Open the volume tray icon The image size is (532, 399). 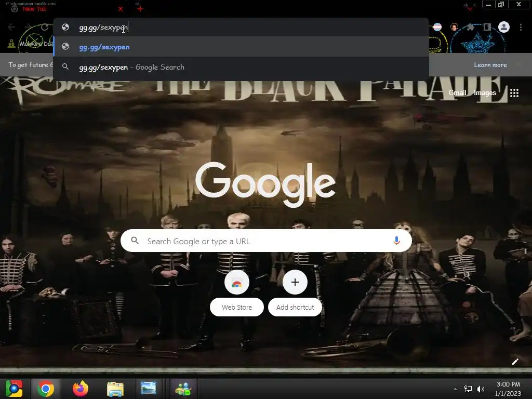tap(481, 389)
